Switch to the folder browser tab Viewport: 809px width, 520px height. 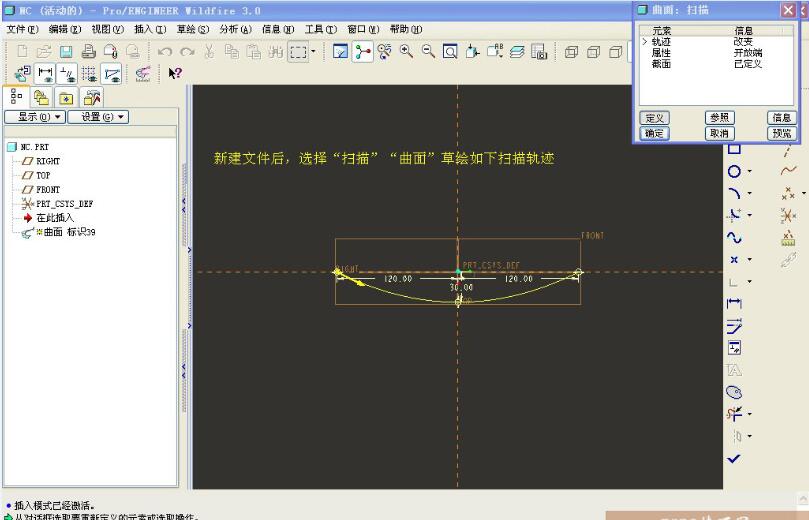click(41, 98)
